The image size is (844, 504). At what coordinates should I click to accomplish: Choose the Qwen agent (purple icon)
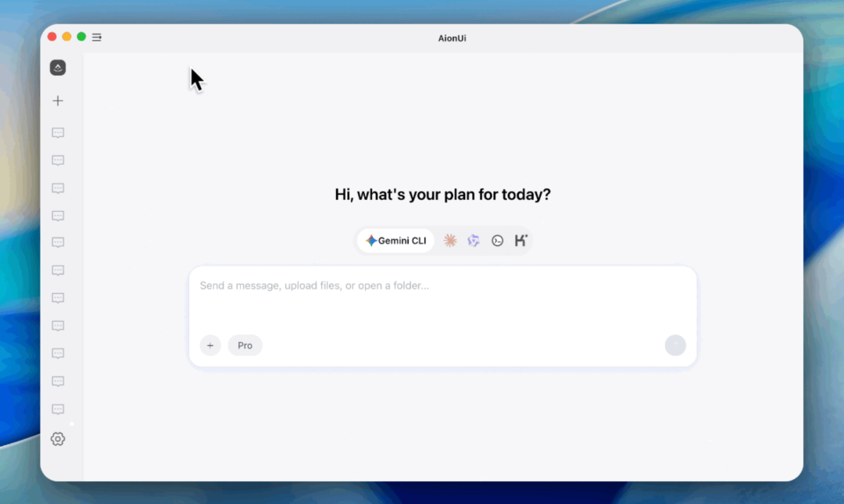[474, 241]
